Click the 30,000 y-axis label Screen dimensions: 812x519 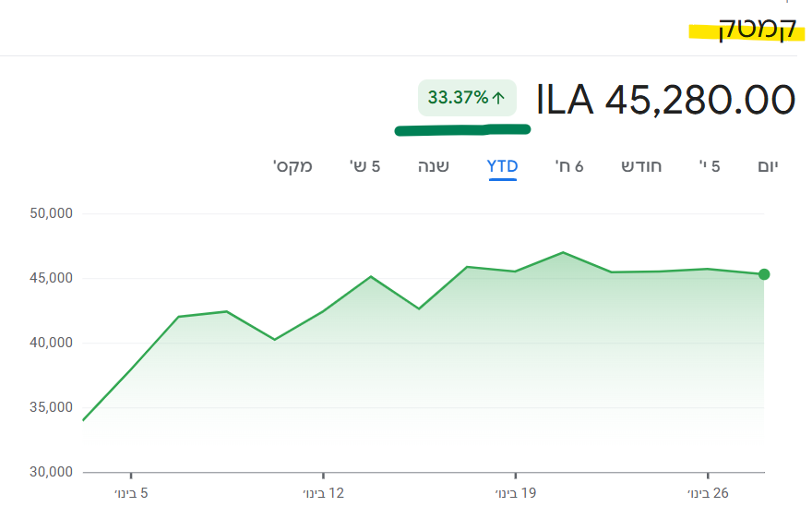click(x=51, y=472)
